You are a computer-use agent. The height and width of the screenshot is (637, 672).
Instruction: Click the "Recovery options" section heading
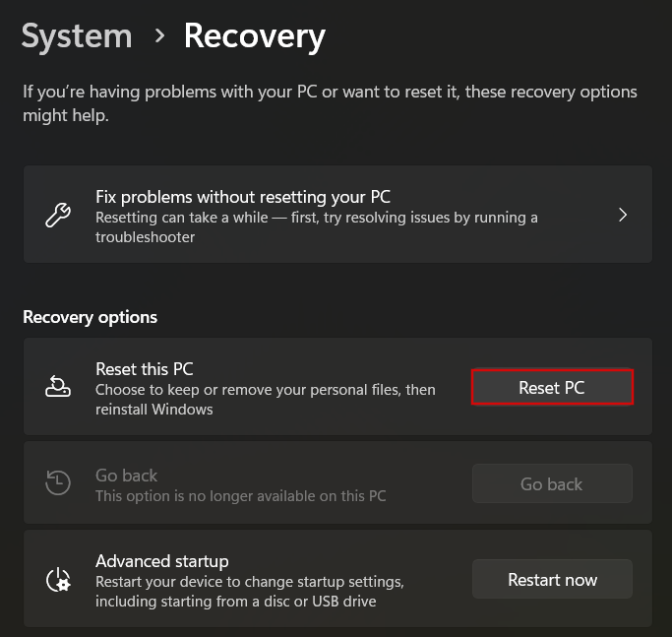90,317
